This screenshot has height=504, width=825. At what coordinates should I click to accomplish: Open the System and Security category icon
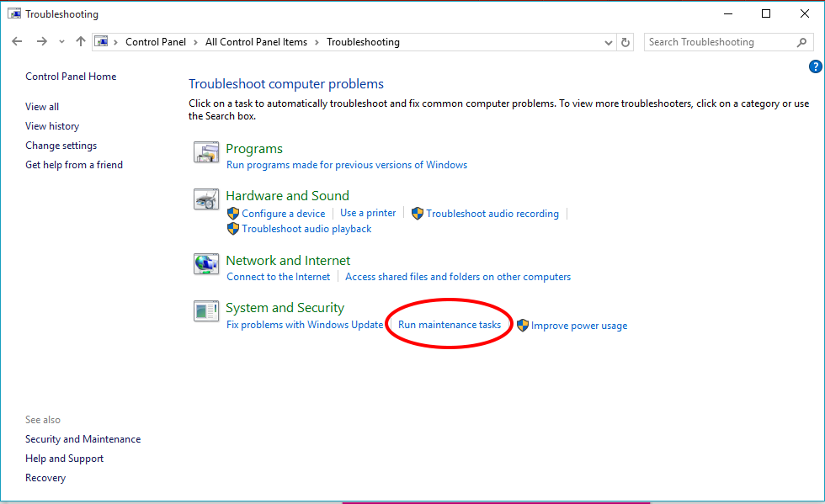[206, 311]
